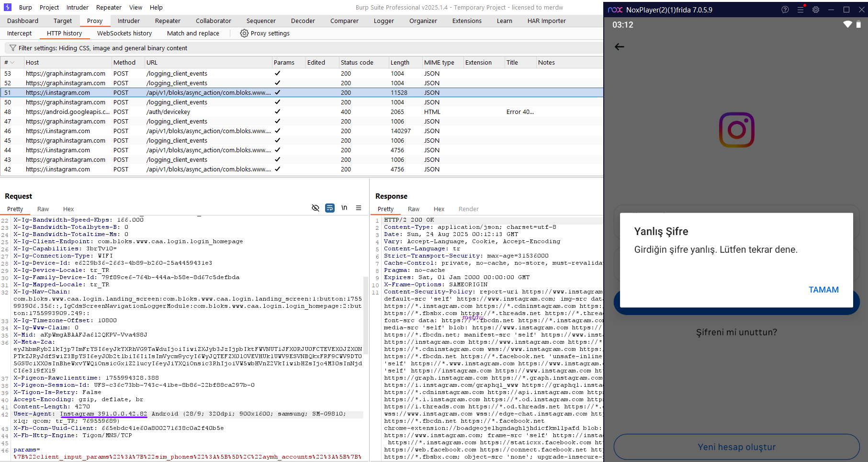This screenshot has height=462, width=868.
Task: Toggle hide non-printable characters eye icon in Request
Action: click(x=316, y=208)
